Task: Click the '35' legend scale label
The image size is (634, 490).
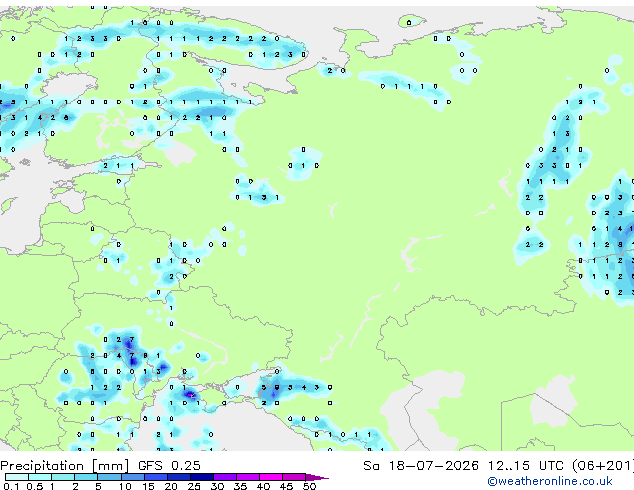Action: pos(240,486)
